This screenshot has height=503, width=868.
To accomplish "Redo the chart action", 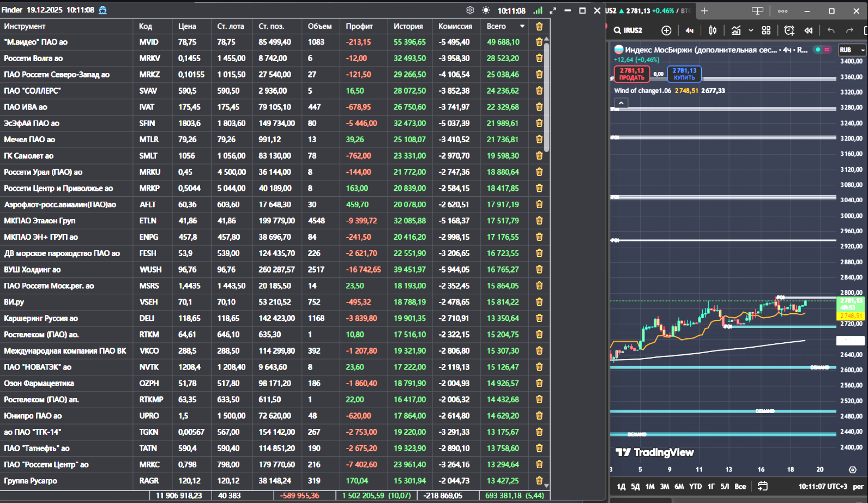I will pyautogui.click(x=849, y=31).
